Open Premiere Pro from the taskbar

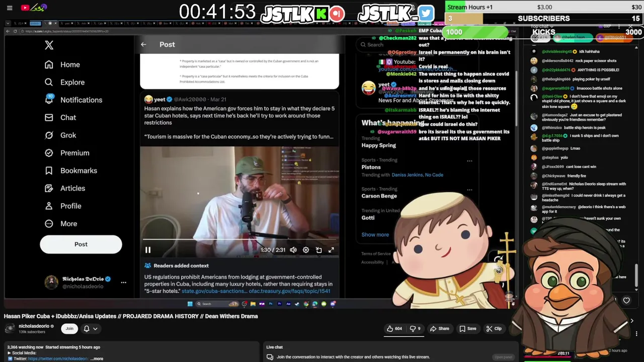tap(279, 304)
